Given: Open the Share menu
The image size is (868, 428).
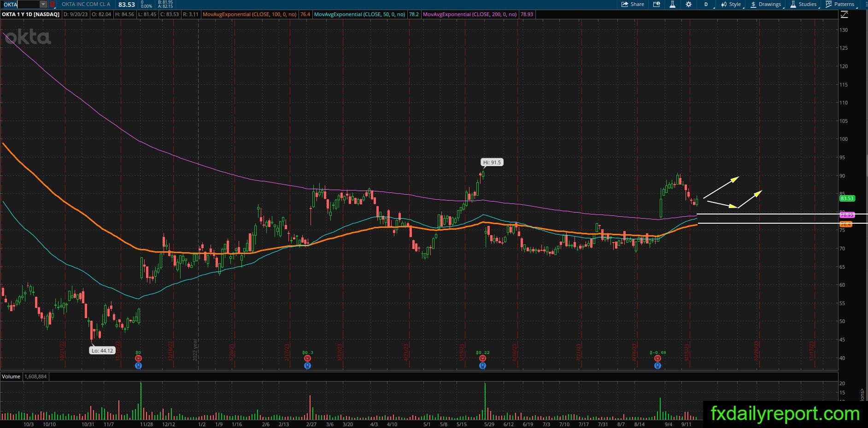Looking at the screenshot, I should click(x=633, y=4).
